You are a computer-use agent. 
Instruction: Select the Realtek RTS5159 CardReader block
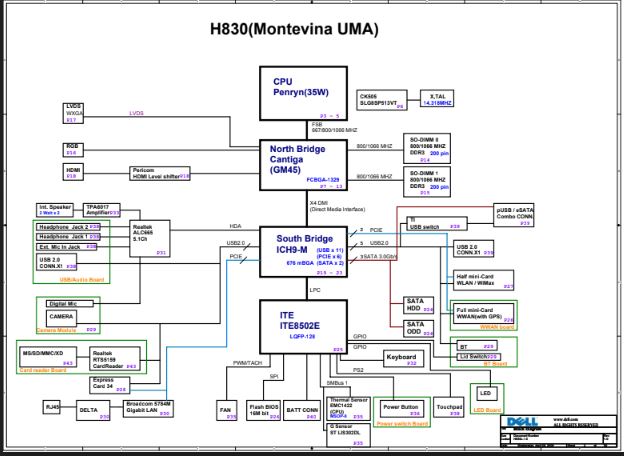pyautogui.click(x=115, y=359)
